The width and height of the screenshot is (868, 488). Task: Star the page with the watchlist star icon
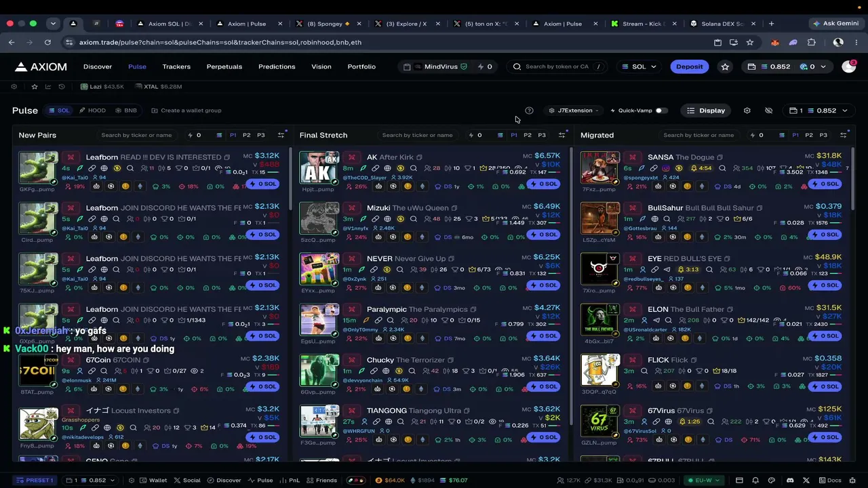[725, 66]
